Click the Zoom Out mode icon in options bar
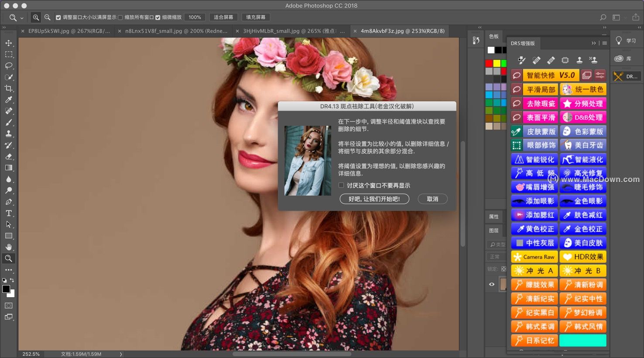The height and width of the screenshot is (358, 644). (47, 17)
